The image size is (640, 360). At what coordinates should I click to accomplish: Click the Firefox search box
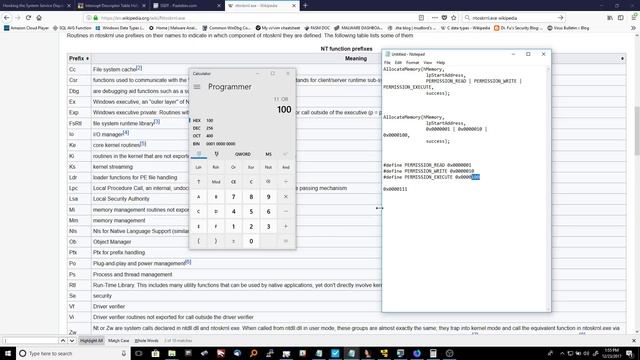point(514,18)
